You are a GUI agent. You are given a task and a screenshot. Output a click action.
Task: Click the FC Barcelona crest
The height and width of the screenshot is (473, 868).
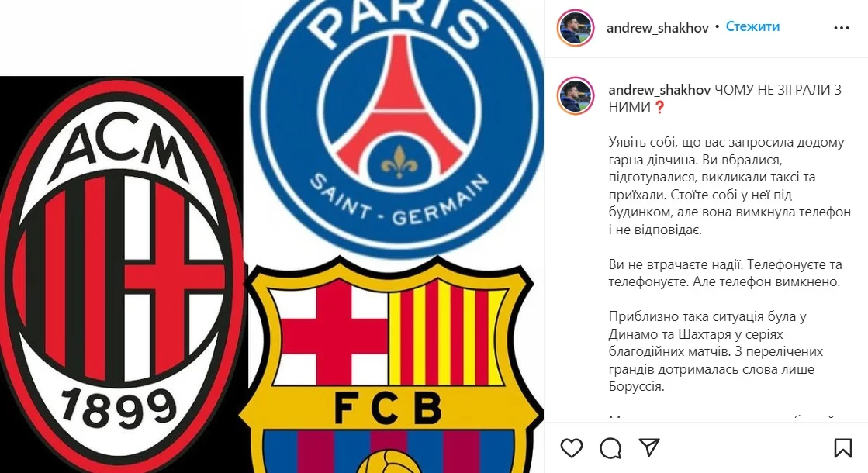point(391,365)
